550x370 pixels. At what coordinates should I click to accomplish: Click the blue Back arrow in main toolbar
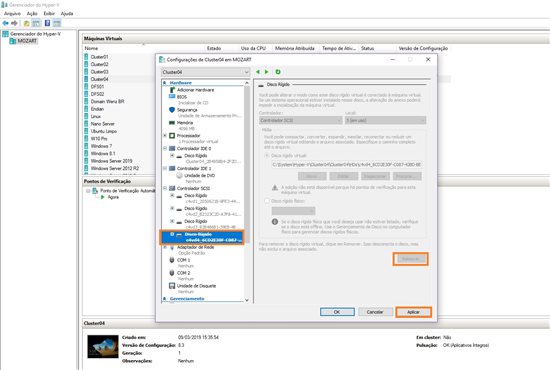point(5,23)
